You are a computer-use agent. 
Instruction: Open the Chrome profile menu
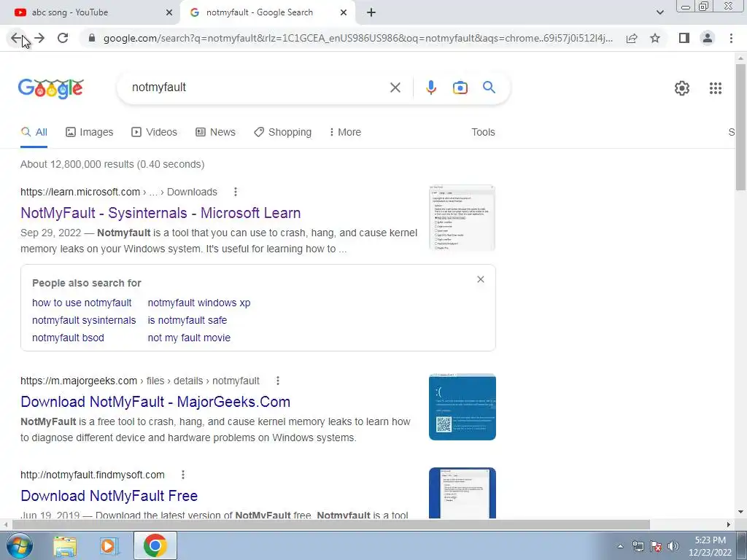tap(708, 38)
